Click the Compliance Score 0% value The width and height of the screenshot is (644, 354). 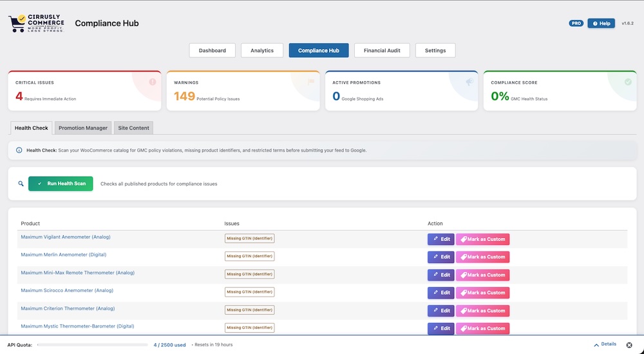500,96
